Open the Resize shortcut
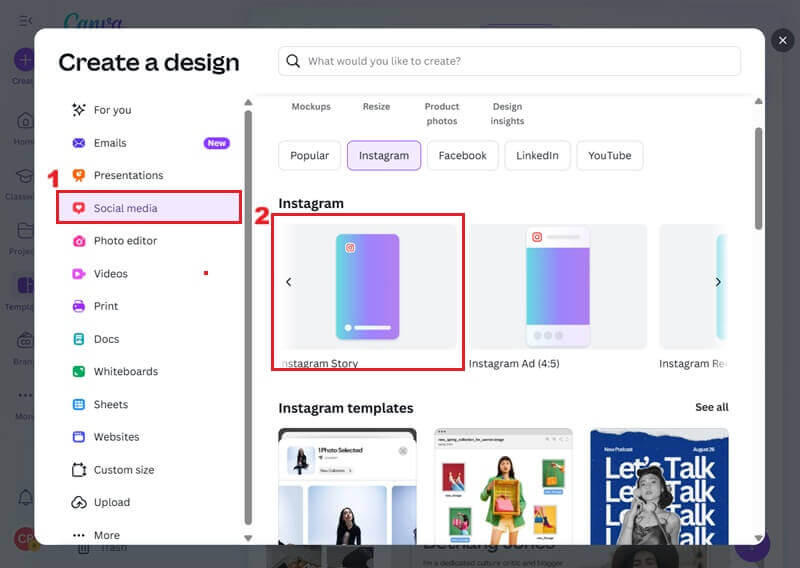 (377, 107)
